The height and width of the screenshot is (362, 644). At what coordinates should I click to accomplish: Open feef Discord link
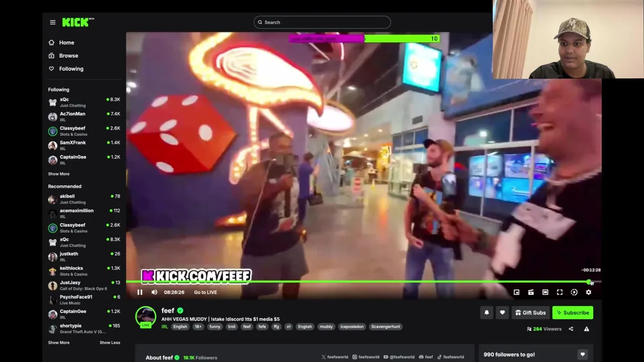tap(426, 357)
